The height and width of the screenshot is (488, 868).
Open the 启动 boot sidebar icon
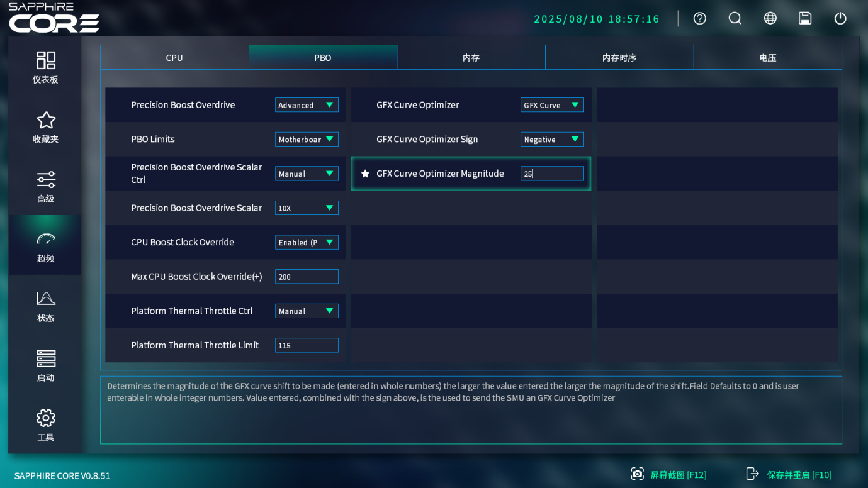point(46,358)
